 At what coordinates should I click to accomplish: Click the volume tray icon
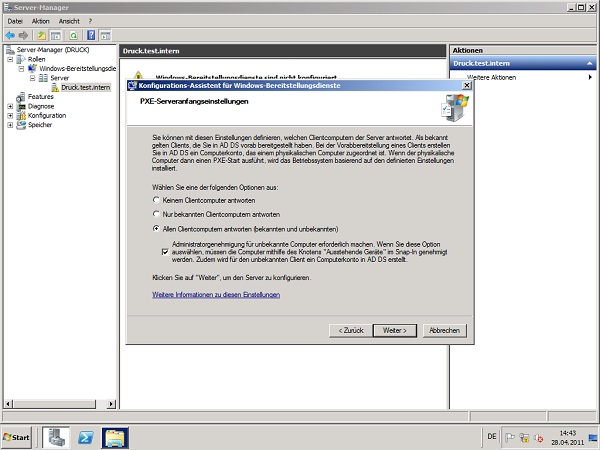[539, 437]
